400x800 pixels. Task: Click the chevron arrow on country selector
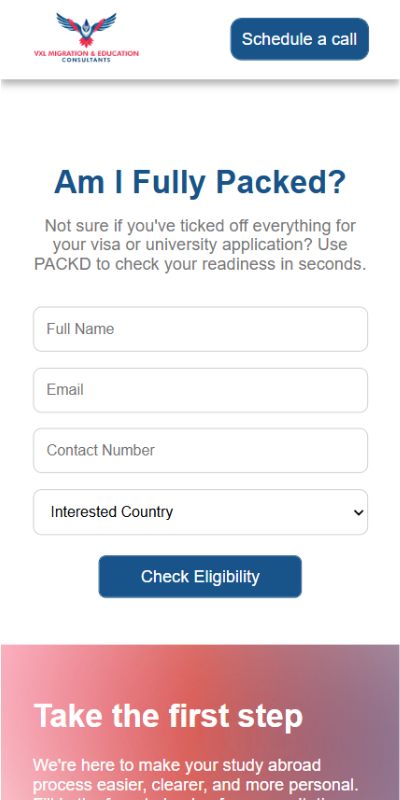pos(359,512)
